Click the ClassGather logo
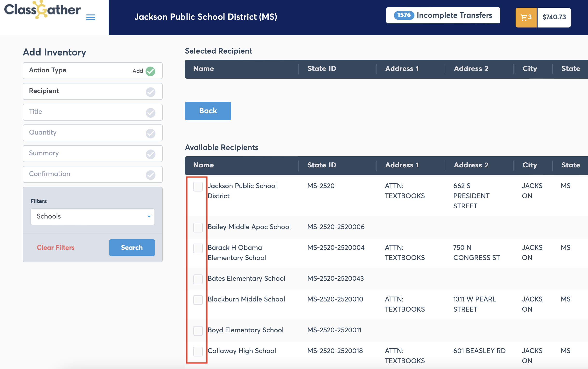This screenshot has width=588, height=369. coord(42,10)
